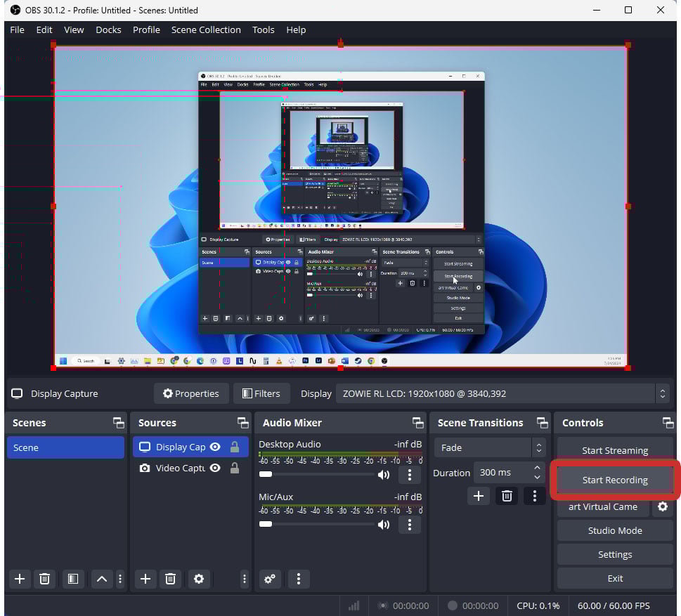
Task: Adjust the Desktop Audio volume slider
Action: click(x=266, y=474)
